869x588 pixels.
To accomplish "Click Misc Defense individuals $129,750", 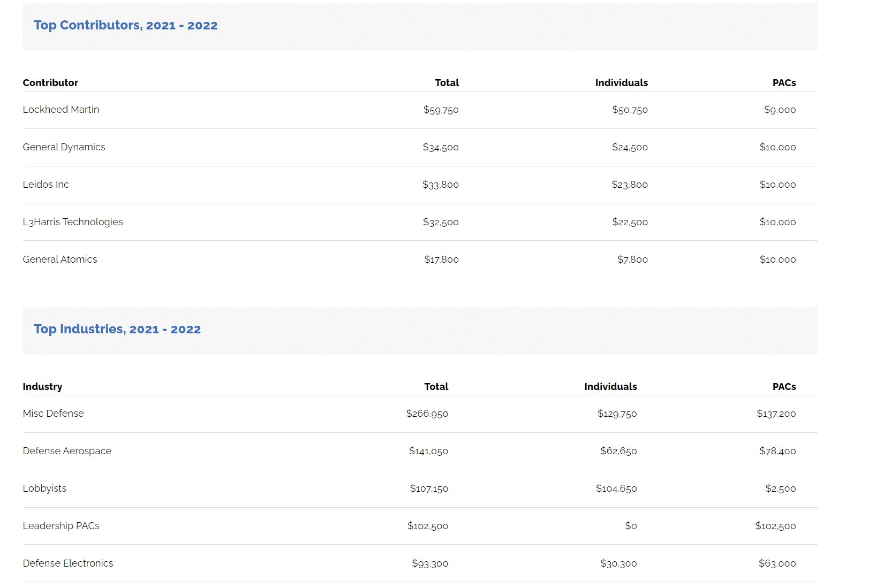I will pos(617,414).
